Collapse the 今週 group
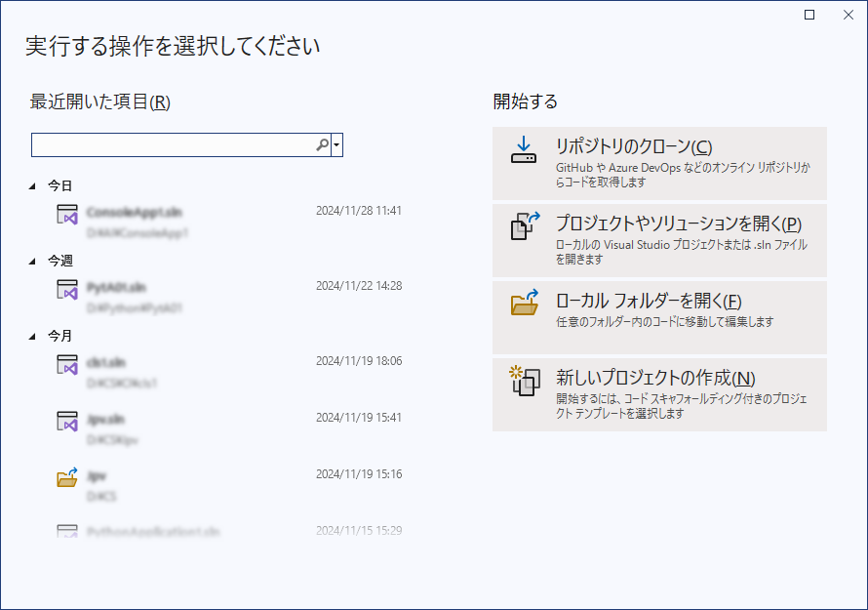 pyautogui.click(x=34, y=261)
